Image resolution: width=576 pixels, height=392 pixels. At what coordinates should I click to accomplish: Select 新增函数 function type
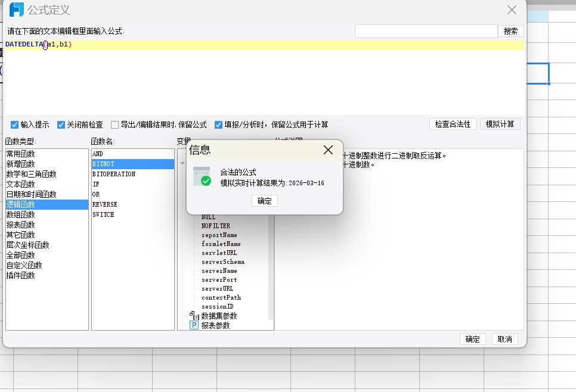47,164
